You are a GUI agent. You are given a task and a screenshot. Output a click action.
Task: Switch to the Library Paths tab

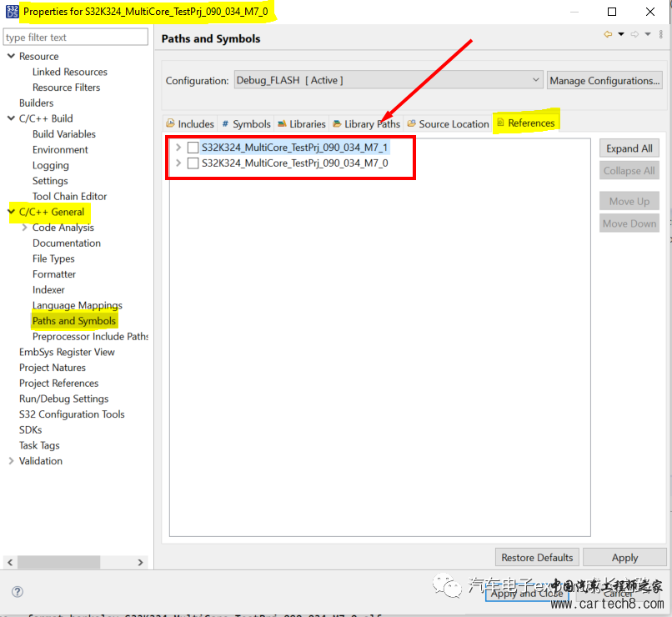coord(366,124)
